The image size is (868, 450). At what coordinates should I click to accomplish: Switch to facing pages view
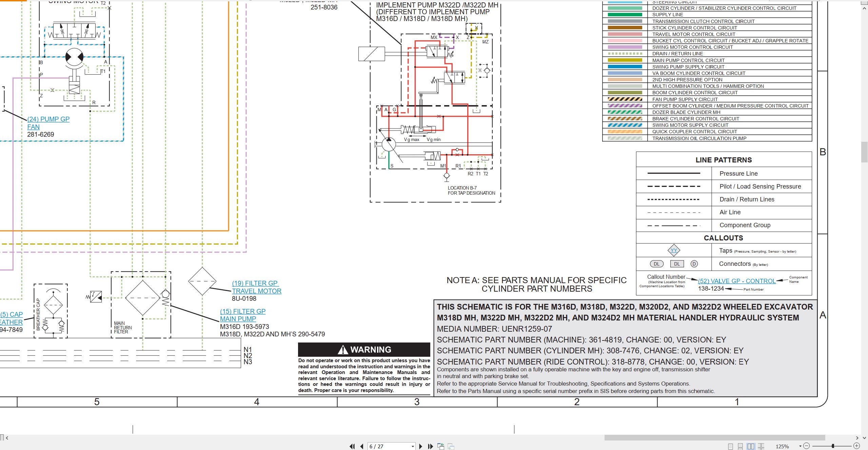[x=751, y=446]
